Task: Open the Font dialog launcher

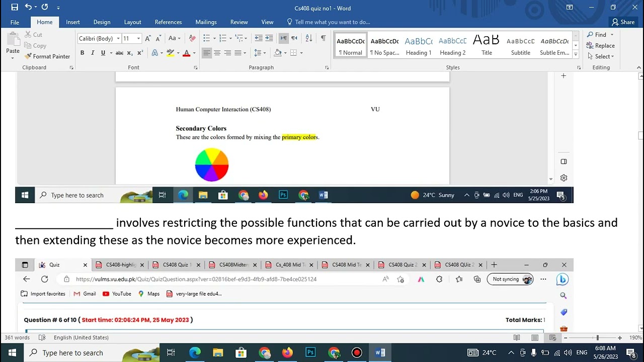Action: click(196, 67)
